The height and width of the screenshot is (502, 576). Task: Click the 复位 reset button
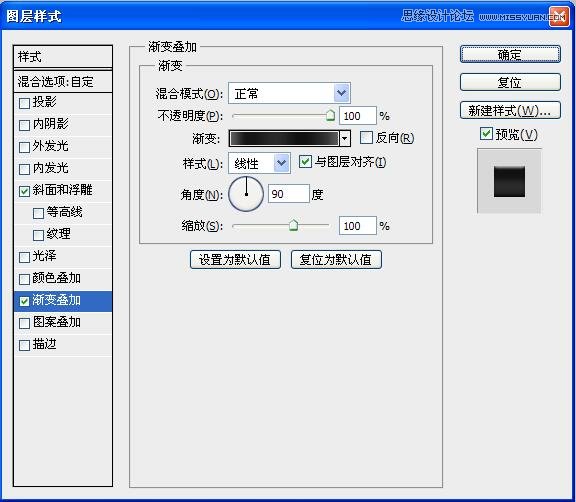510,82
